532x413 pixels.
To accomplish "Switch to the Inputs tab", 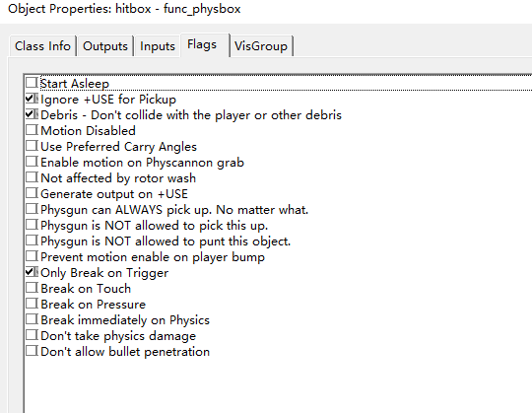I will tap(158, 45).
